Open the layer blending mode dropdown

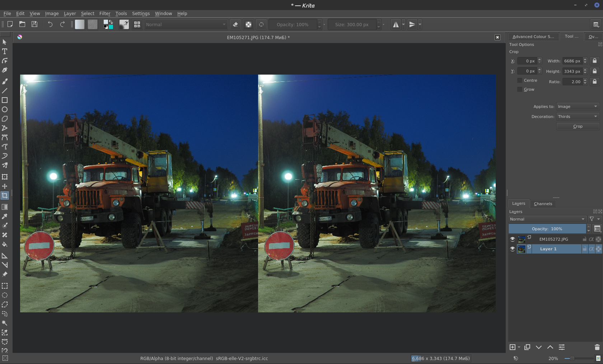547,219
